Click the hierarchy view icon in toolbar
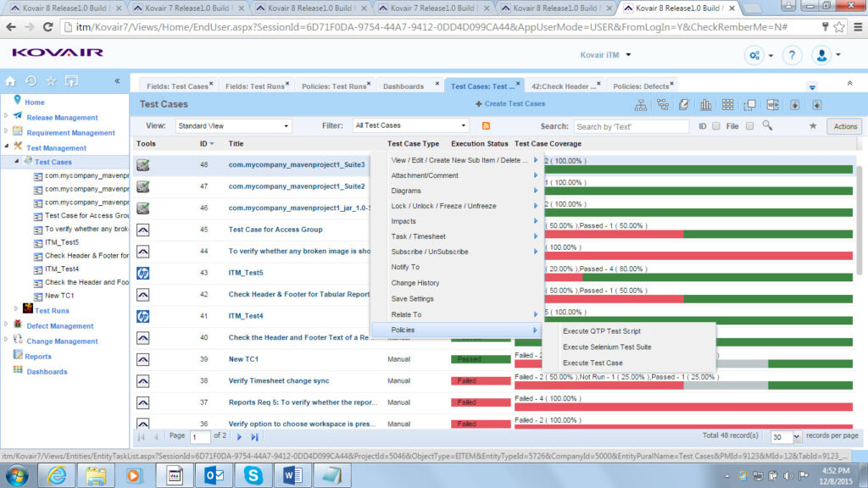The height and width of the screenshot is (488, 868). [x=640, y=105]
